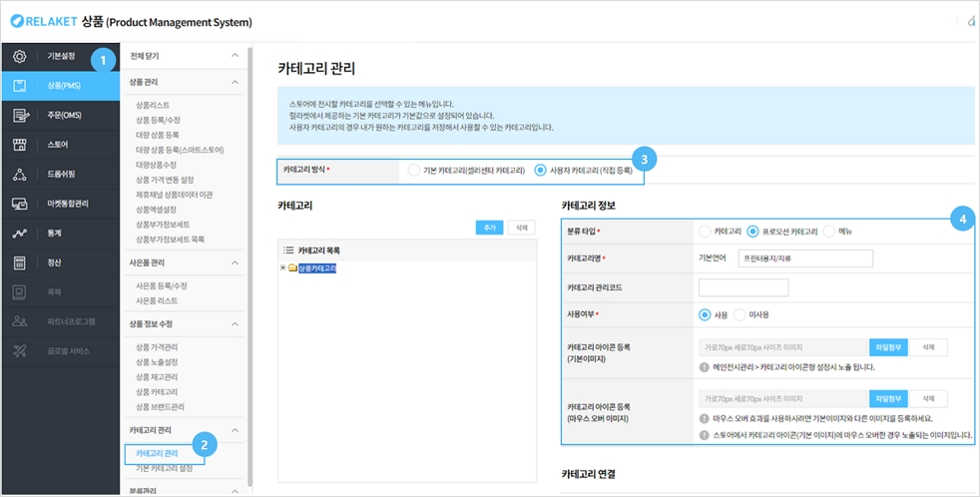Select 기본 카테고리(셀러센터 카테고리) radio button
The image size is (980, 497).
coord(413,171)
